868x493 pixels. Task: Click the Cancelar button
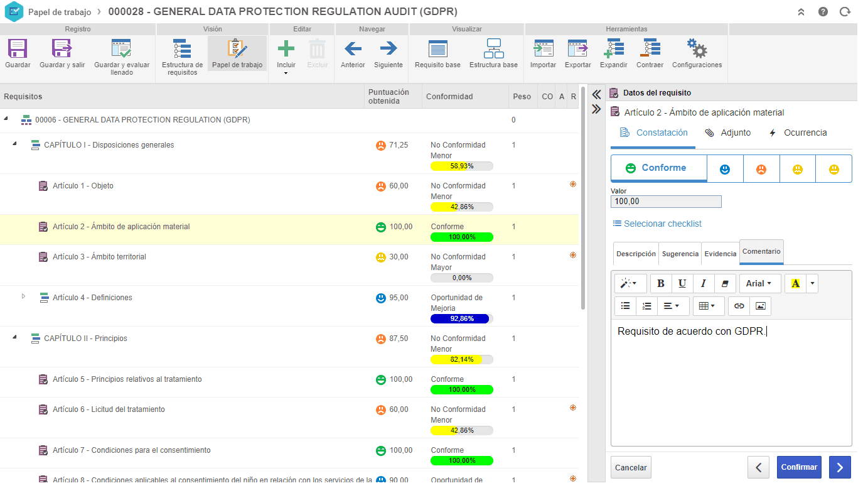click(631, 468)
